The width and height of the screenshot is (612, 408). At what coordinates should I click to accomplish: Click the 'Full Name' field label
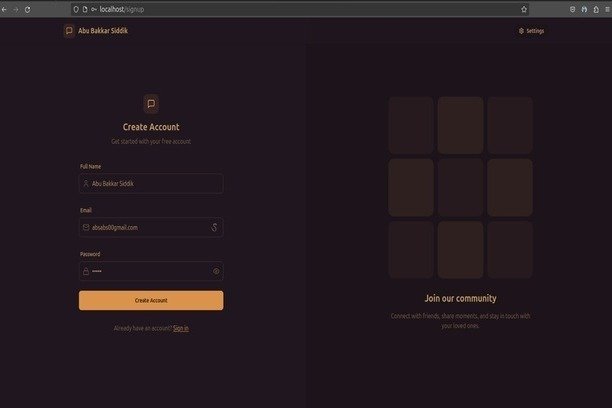91,166
